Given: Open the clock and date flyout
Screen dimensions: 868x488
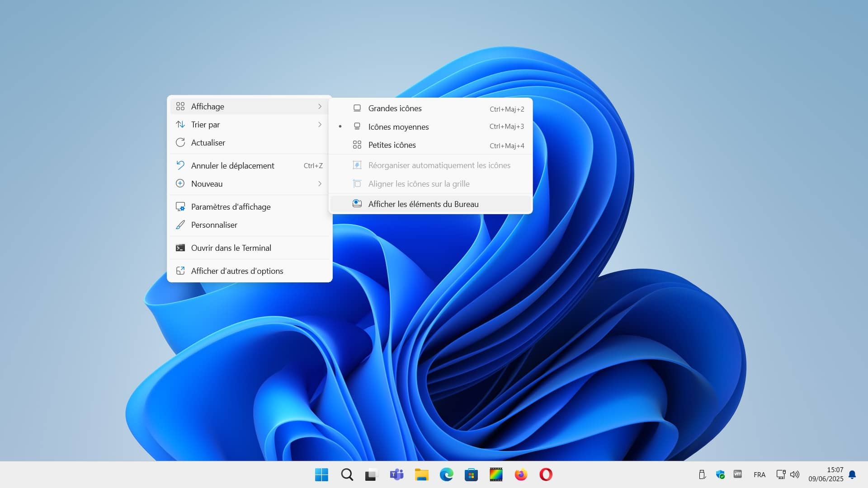Looking at the screenshot, I should pyautogui.click(x=826, y=474).
